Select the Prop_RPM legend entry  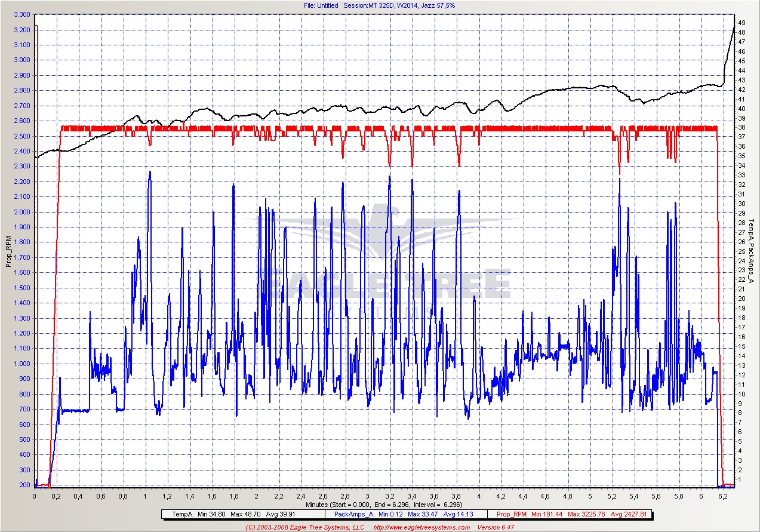click(x=571, y=513)
